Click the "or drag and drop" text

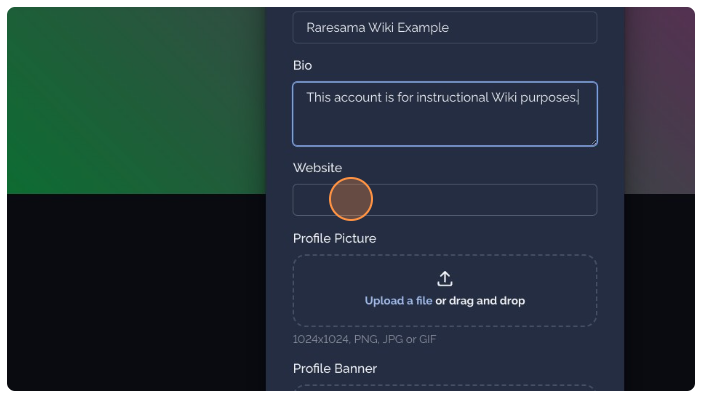coord(480,301)
